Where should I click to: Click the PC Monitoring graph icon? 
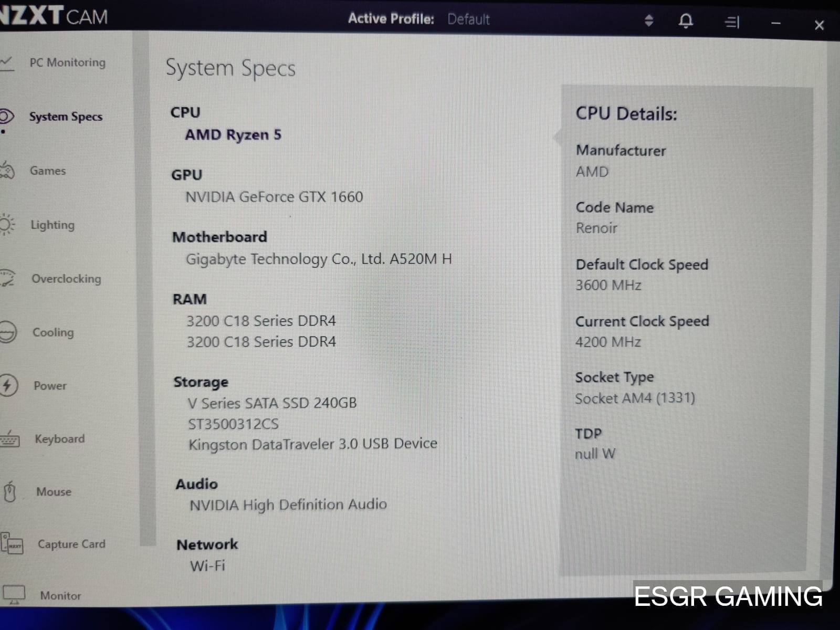click(x=6, y=63)
